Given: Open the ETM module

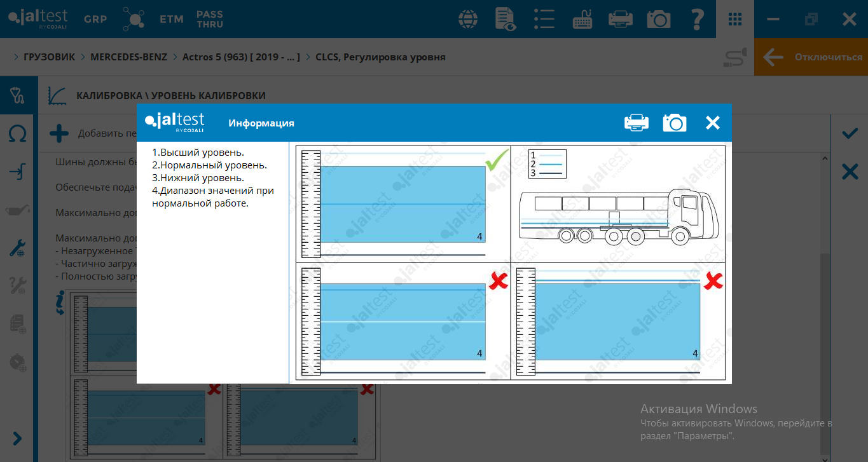Looking at the screenshot, I should pyautogui.click(x=172, y=19).
